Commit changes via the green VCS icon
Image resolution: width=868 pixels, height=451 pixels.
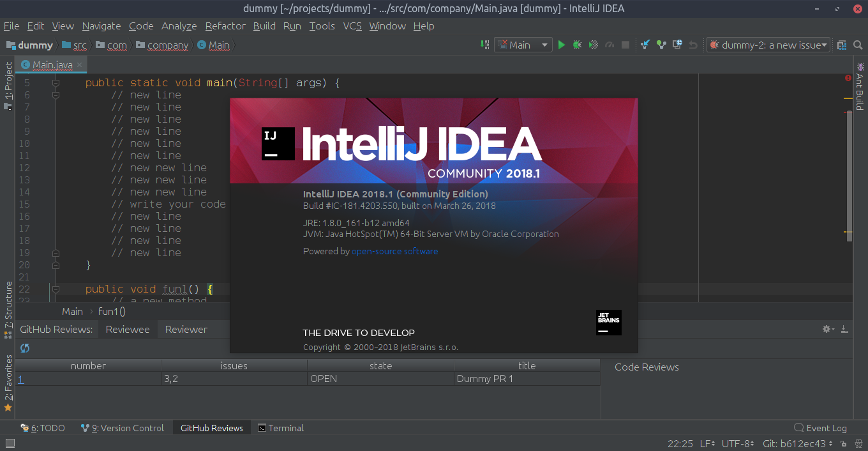point(662,45)
